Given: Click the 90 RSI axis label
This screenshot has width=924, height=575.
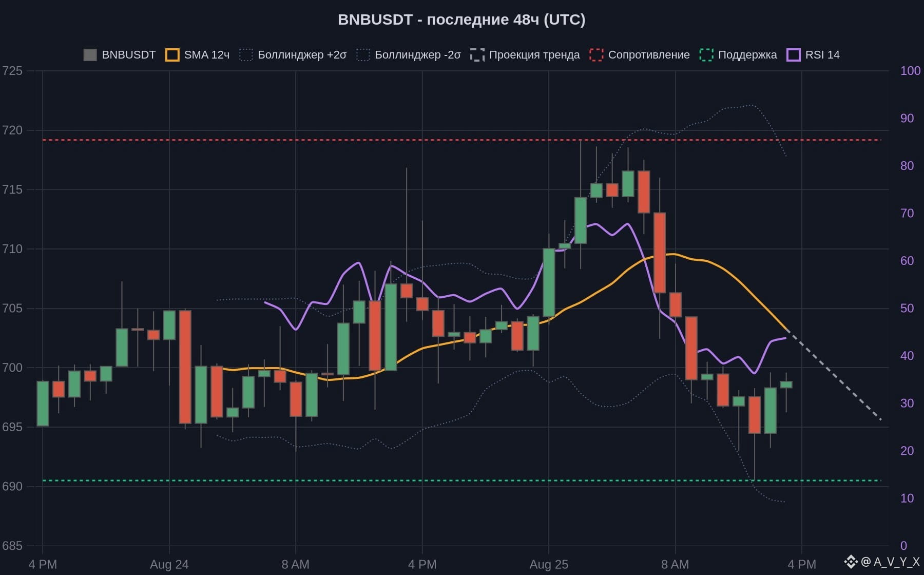Looking at the screenshot, I should (907, 118).
